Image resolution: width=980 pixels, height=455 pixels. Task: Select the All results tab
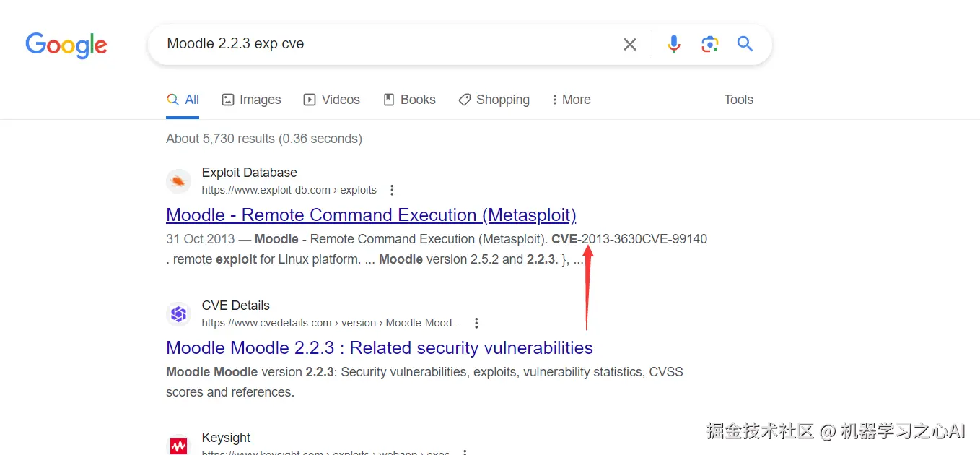pyautogui.click(x=183, y=100)
